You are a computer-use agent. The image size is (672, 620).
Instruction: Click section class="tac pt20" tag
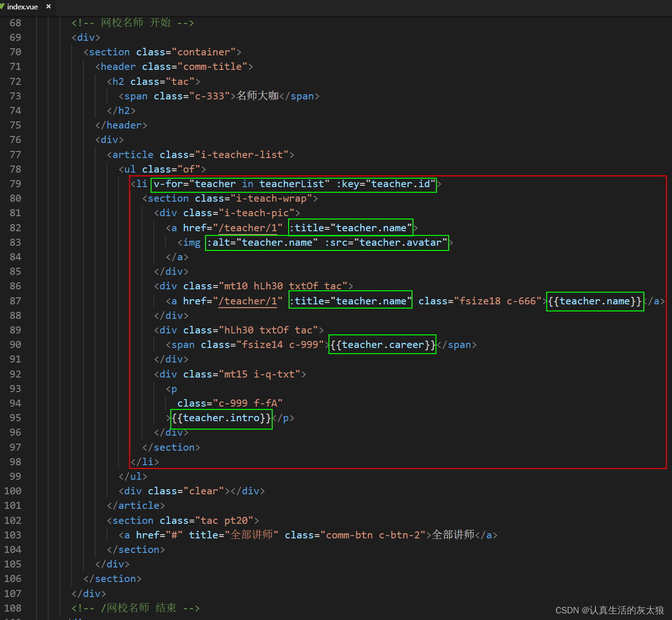pyautogui.click(x=183, y=521)
